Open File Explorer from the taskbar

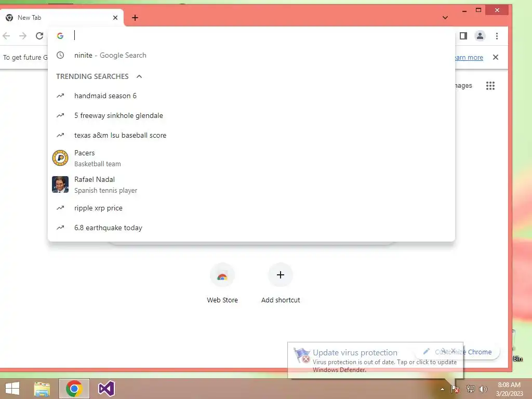click(42, 389)
